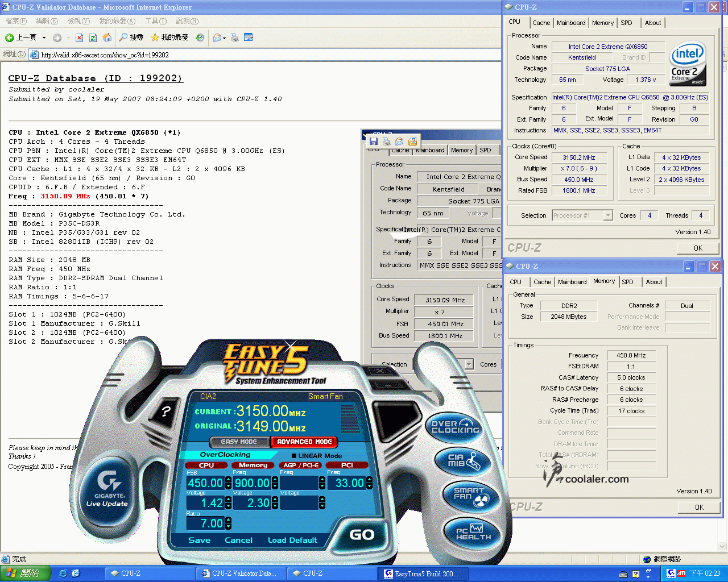
Task: Click Load Default in EasyTune5
Action: click(293, 540)
